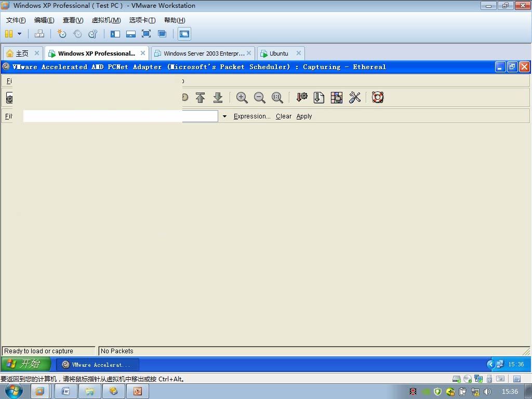The image size is (532, 399).
Task: Click VMware CD/DVD device status icon
Action: (468, 379)
